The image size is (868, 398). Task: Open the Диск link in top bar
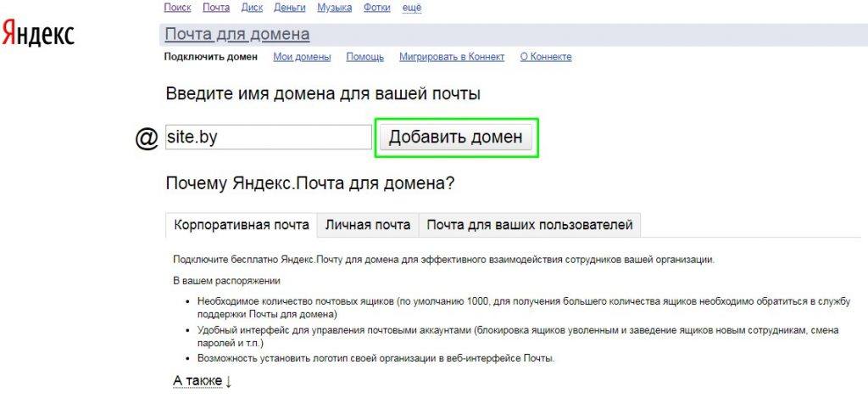[x=252, y=7]
